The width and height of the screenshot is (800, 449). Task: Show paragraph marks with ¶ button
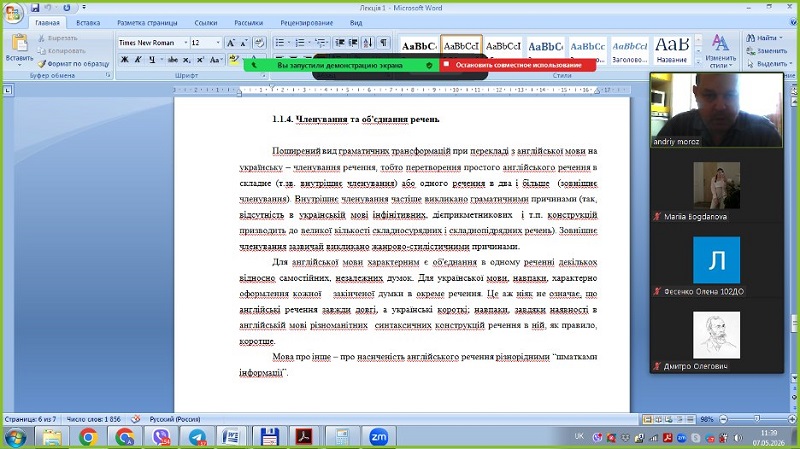coord(383,43)
